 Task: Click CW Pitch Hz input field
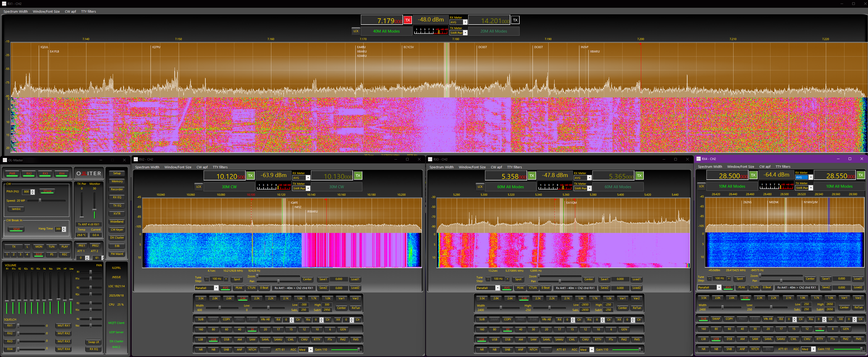point(26,192)
